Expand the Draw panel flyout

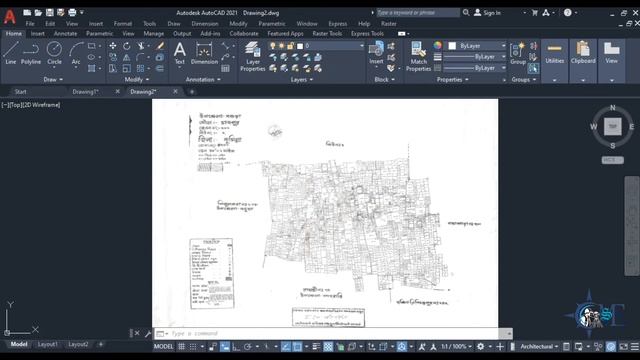click(53, 80)
